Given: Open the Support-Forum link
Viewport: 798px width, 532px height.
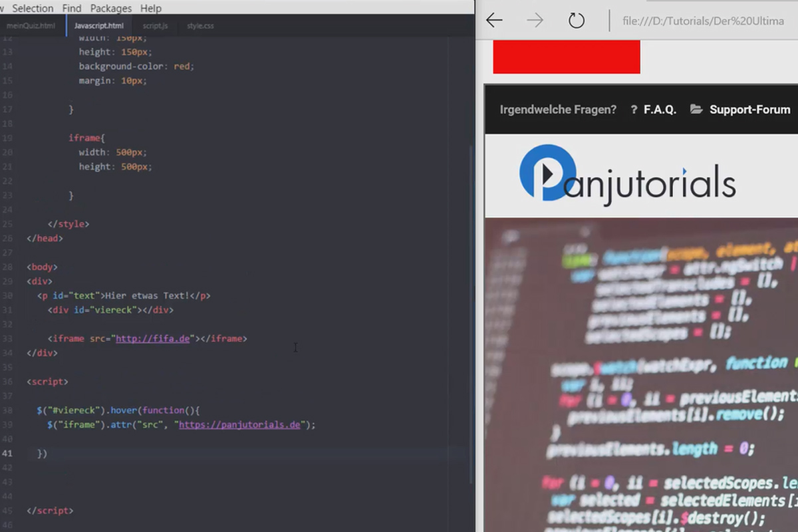Looking at the screenshot, I should pos(749,110).
